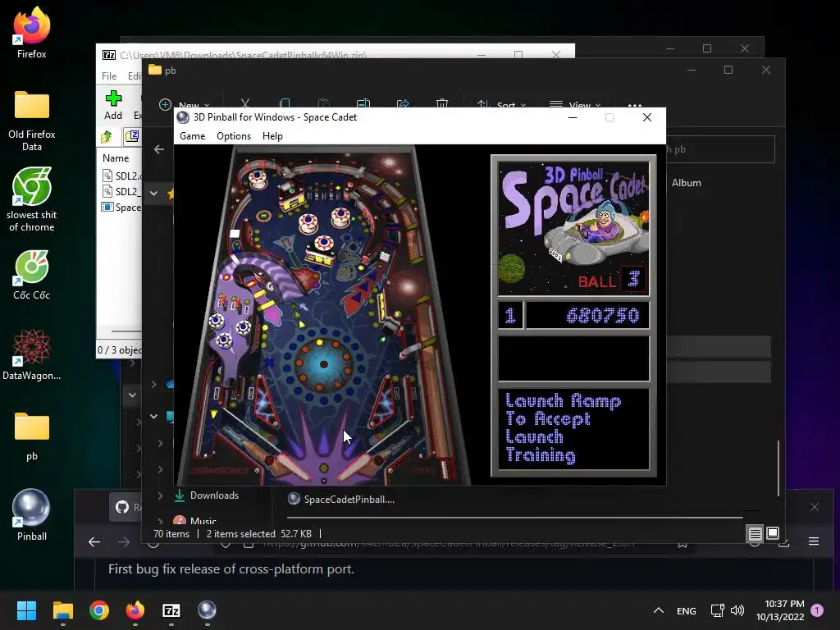Open the Pinball taskbar icon
The image size is (840, 630).
[207, 610]
